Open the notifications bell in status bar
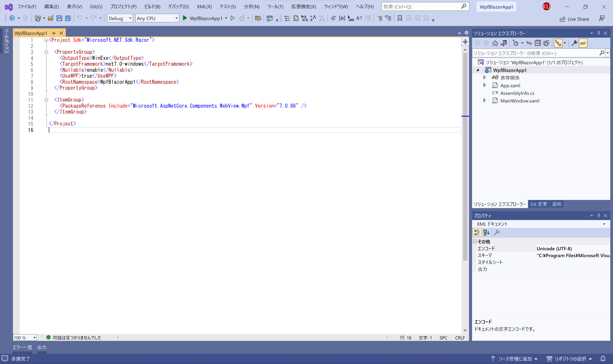Image resolution: width=613 pixels, height=364 pixels. (603, 359)
